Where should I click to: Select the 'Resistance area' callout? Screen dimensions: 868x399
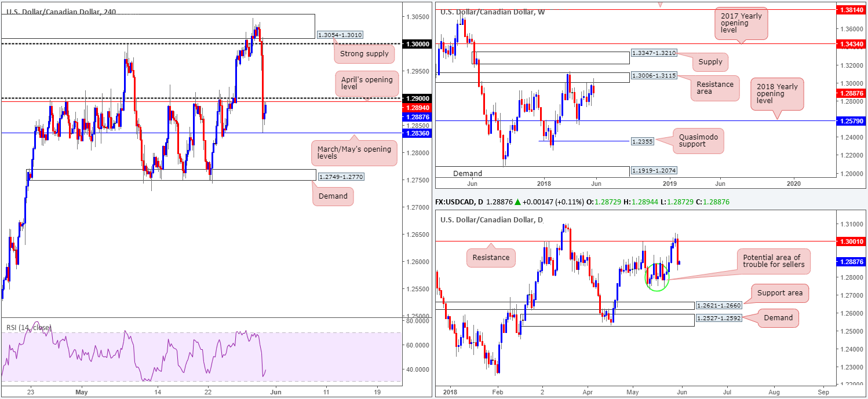716,89
